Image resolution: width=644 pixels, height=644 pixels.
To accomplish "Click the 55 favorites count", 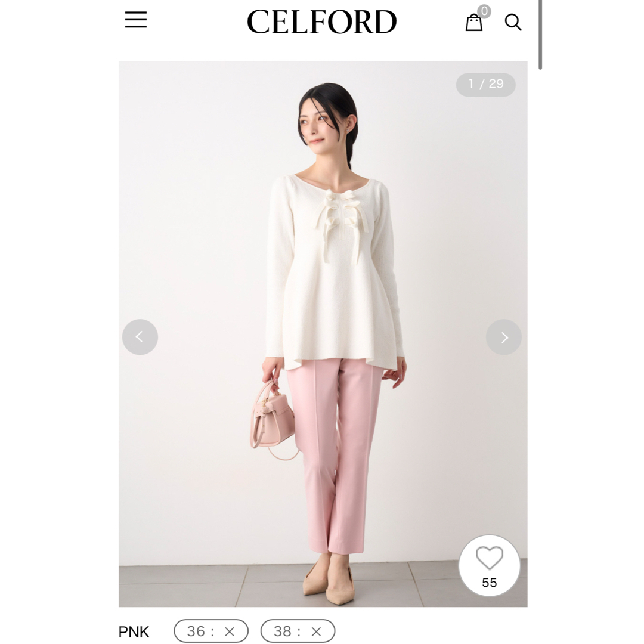I will (489, 583).
